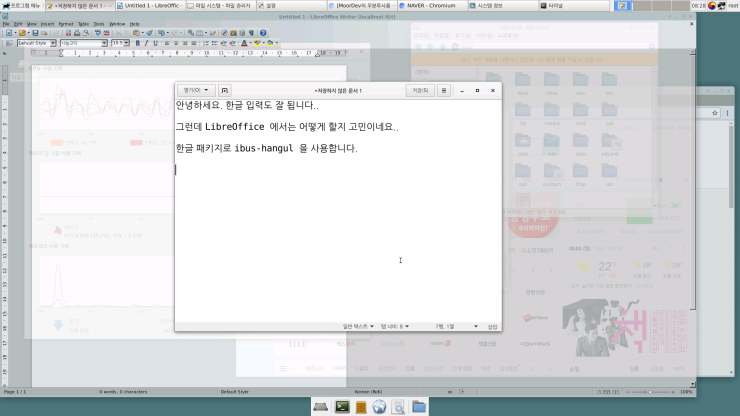The height and width of the screenshot is (416, 740).
Task: Open the 일반 텍스트 syntax dropdown in gedit
Action: coord(358,326)
